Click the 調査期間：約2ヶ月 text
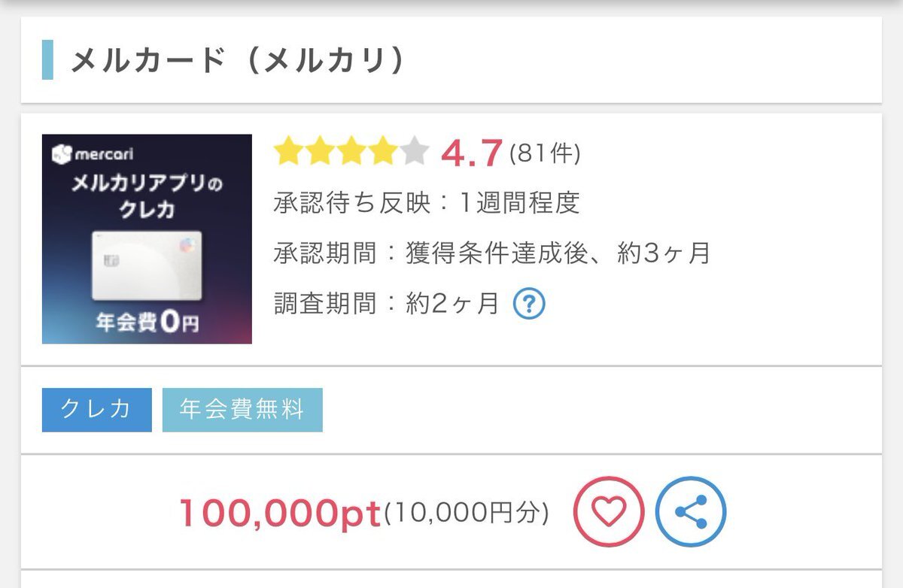903x588 pixels. pyautogui.click(x=387, y=304)
